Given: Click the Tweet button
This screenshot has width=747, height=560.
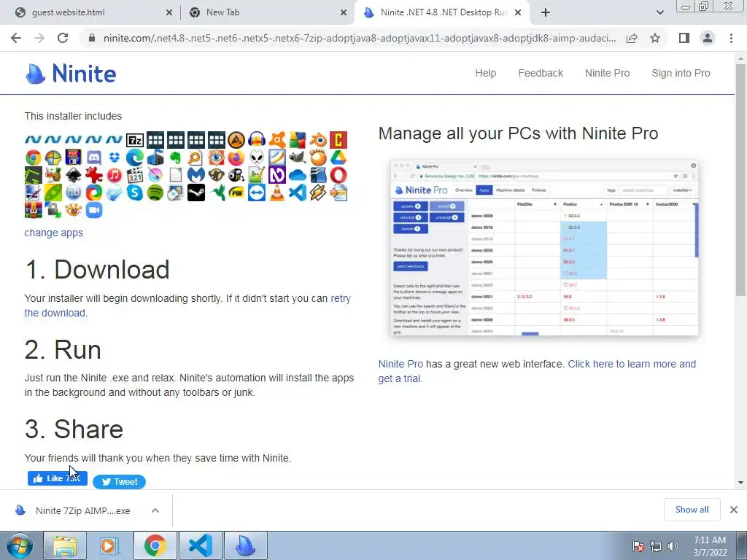Looking at the screenshot, I should click(119, 482).
